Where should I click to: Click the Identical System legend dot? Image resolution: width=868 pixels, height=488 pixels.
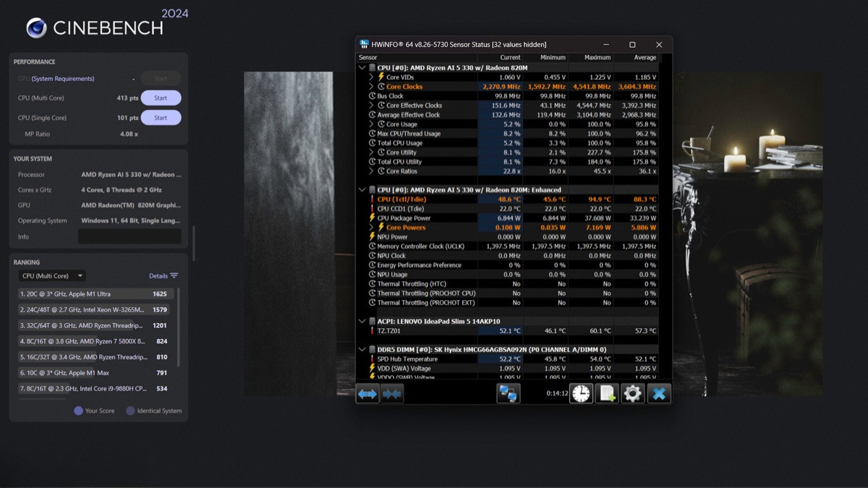[x=130, y=411]
